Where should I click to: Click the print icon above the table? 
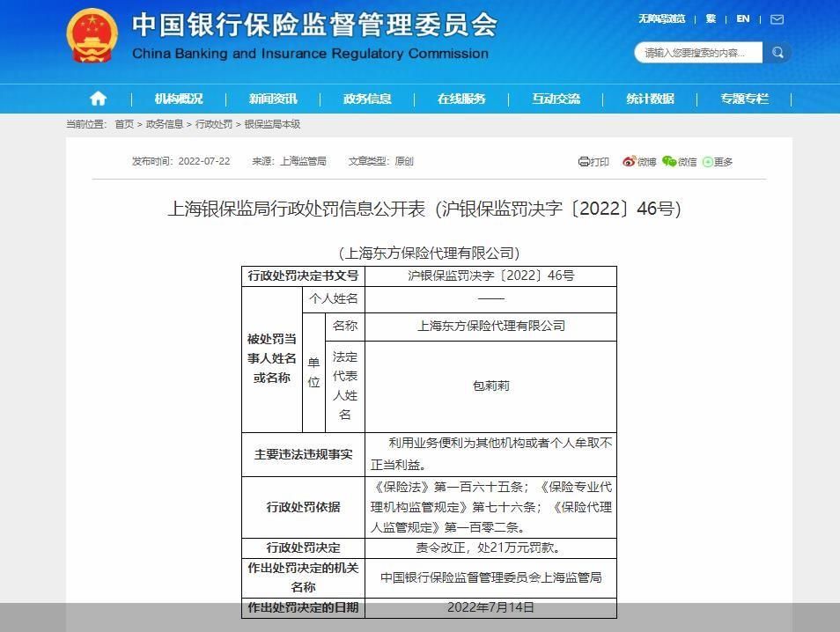click(584, 162)
